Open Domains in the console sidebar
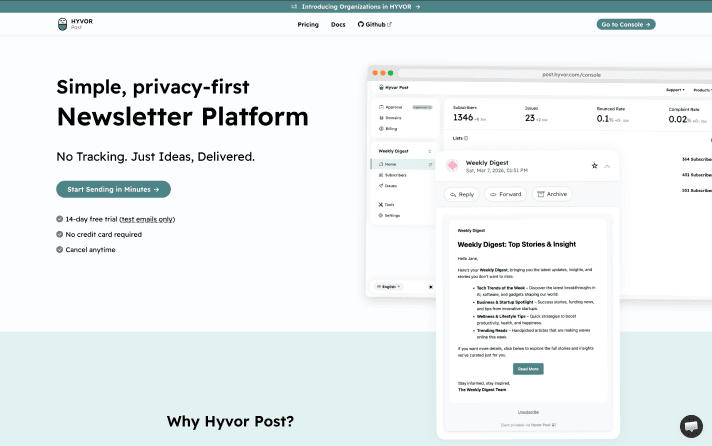 point(390,118)
